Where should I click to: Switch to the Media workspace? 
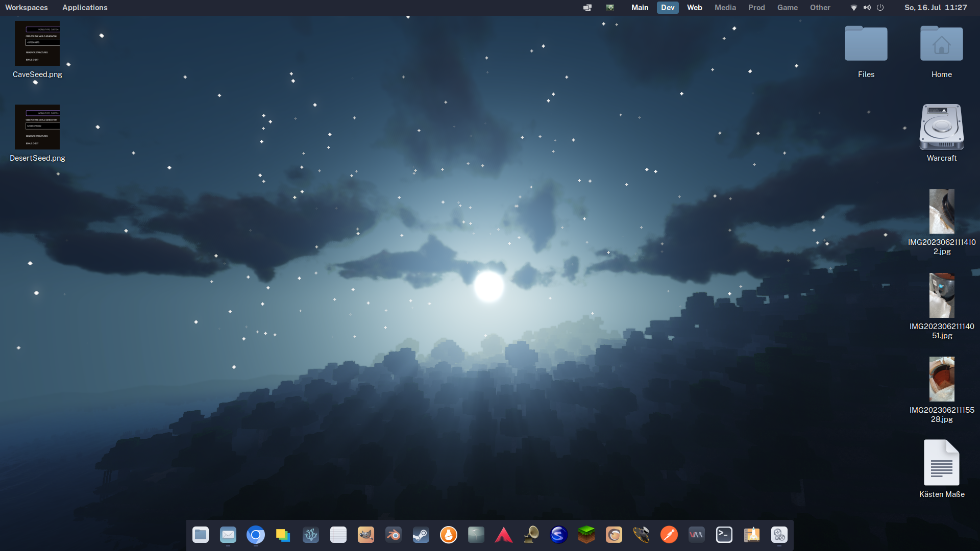(725, 8)
